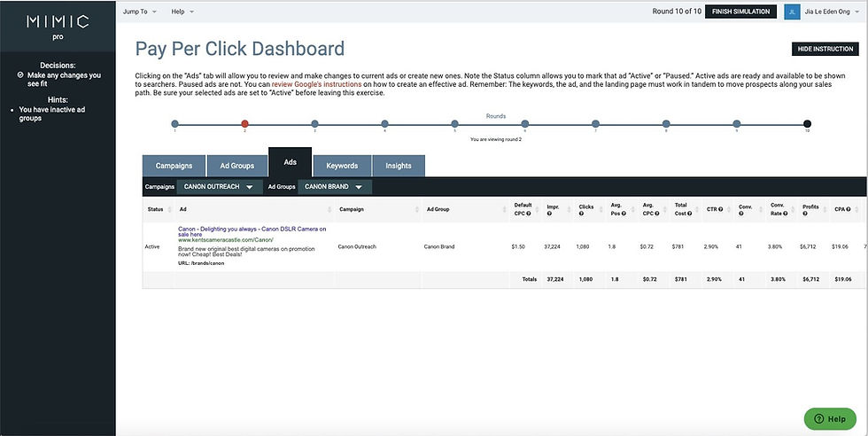Click the Profits help icon
Screen dimensions: 868x436
(x=805, y=214)
